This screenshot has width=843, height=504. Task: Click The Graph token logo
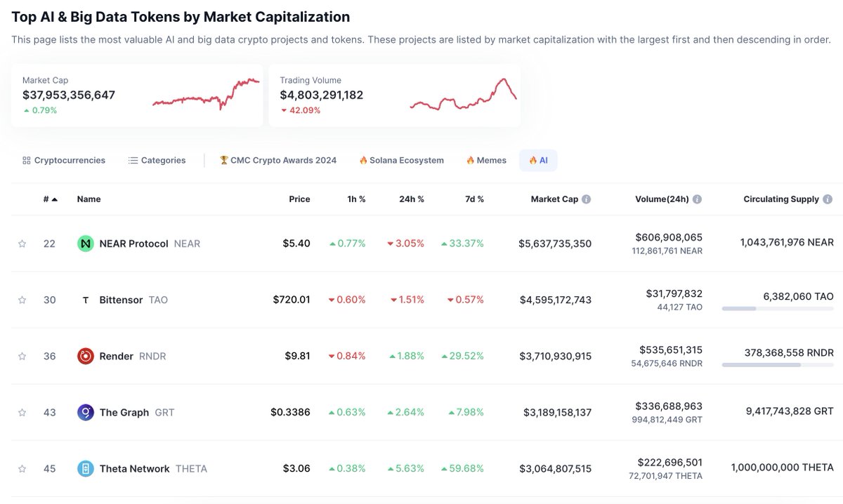click(x=84, y=412)
